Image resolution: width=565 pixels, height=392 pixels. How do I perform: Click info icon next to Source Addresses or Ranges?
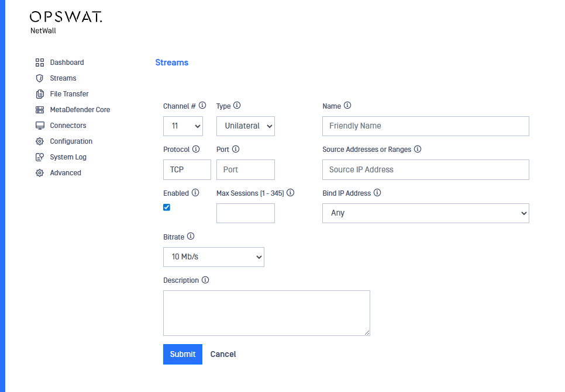(x=418, y=149)
